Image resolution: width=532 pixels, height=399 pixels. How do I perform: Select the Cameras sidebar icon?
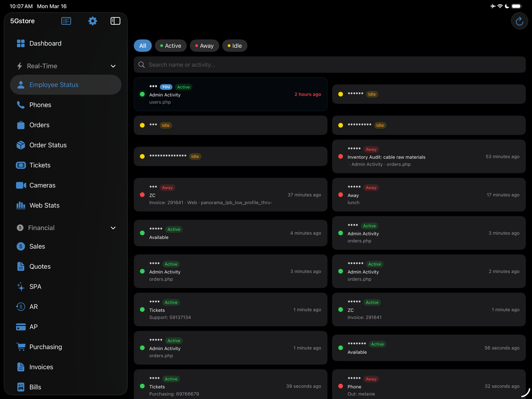pos(20,185)
